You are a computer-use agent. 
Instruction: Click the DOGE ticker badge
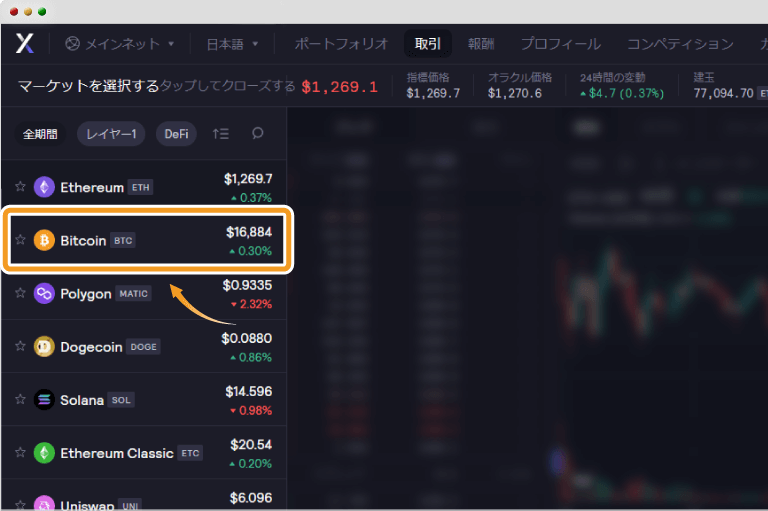pyautogui.click(x=144, y=347)
